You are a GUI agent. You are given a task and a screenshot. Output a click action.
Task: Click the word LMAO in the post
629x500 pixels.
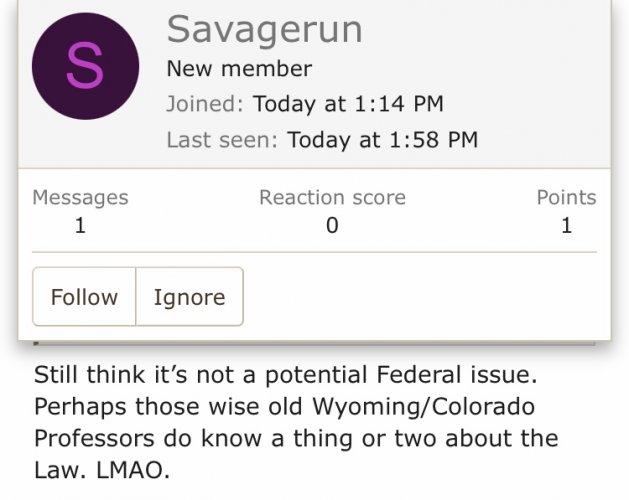(133, 470)
